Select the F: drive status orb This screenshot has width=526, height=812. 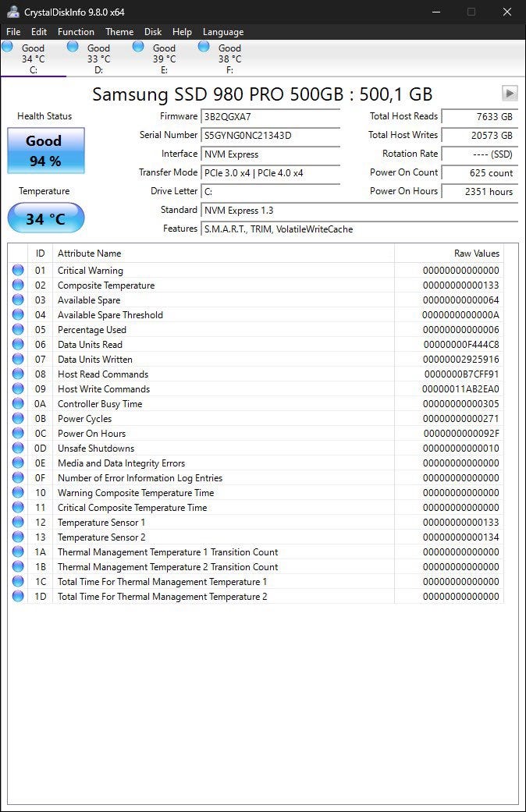tap(204, 47)
